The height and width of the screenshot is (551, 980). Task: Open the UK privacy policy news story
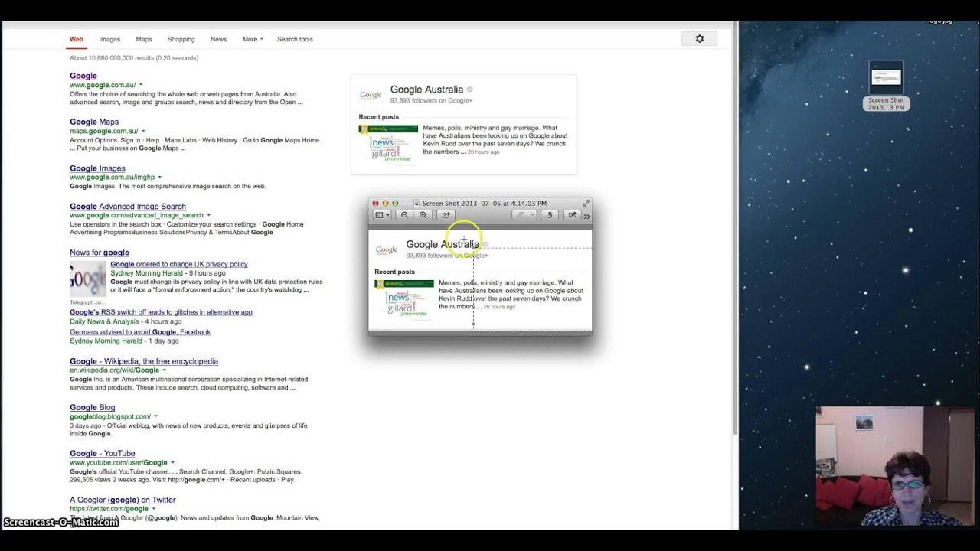point(179,264)
